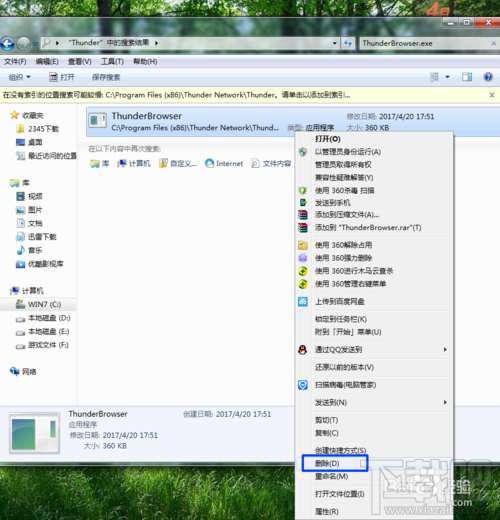Select 本地磁盘 (E:) drive
This screenshot has height=520, width=500.
point(43,331)
